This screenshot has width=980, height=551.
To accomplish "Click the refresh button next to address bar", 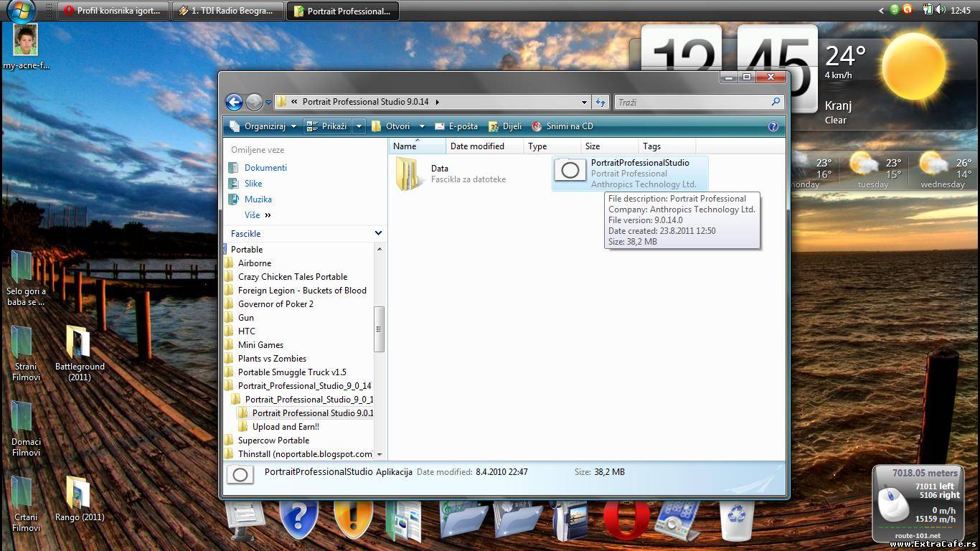I will [600, 102].
